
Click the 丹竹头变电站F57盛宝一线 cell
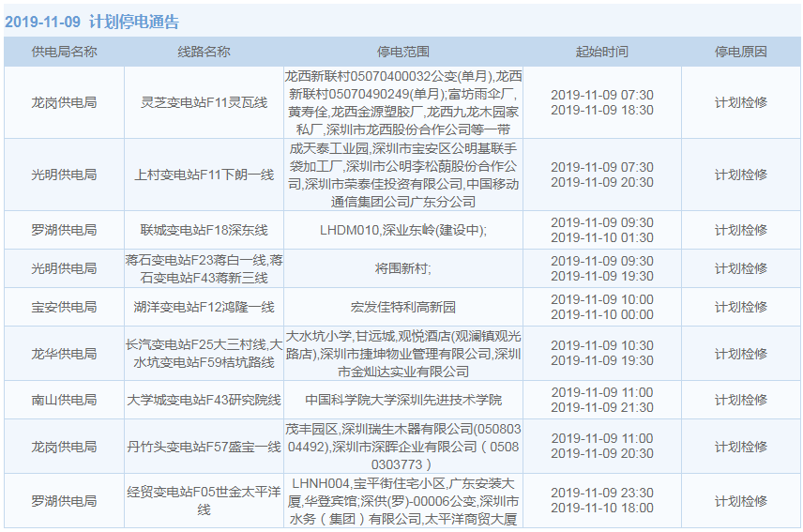click(x=204, y=447)
